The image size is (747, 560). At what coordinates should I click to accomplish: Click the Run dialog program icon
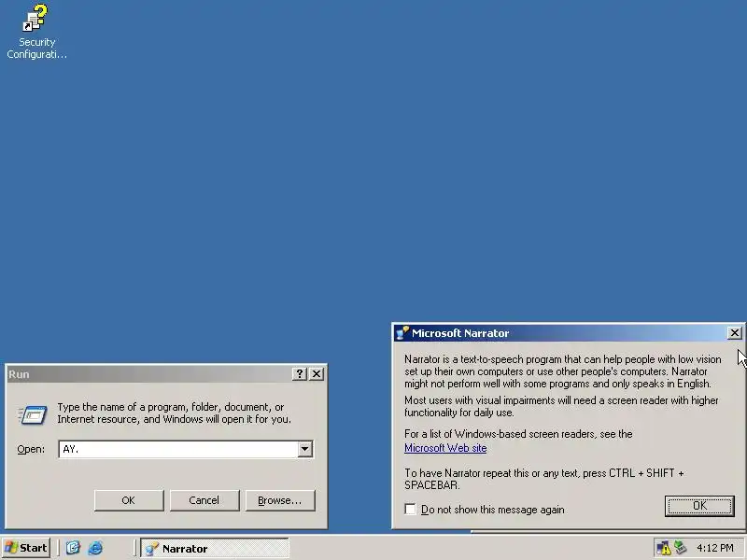click(33, 414)
